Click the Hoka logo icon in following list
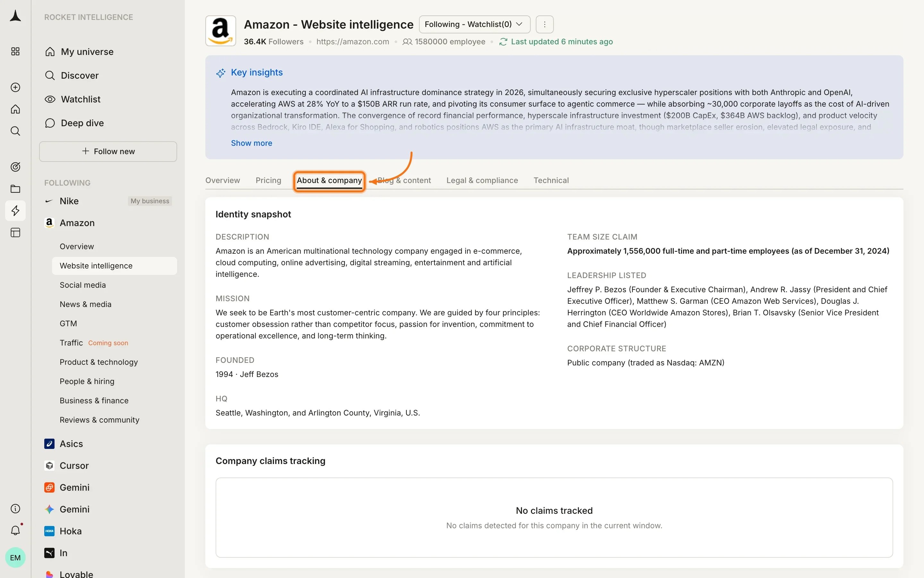The height and width of the screenshot is (578, 924). click(49, 531)
